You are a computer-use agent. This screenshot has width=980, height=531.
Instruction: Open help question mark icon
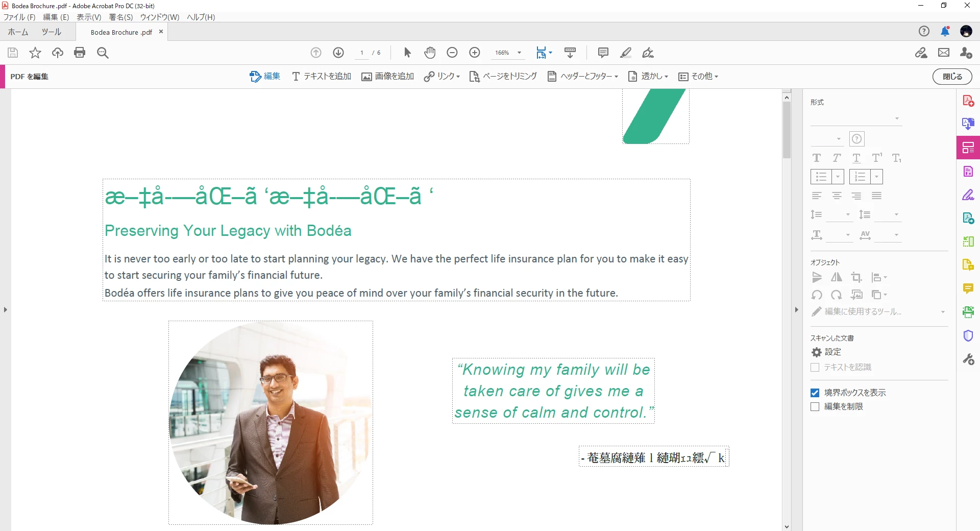coord(924,31)
